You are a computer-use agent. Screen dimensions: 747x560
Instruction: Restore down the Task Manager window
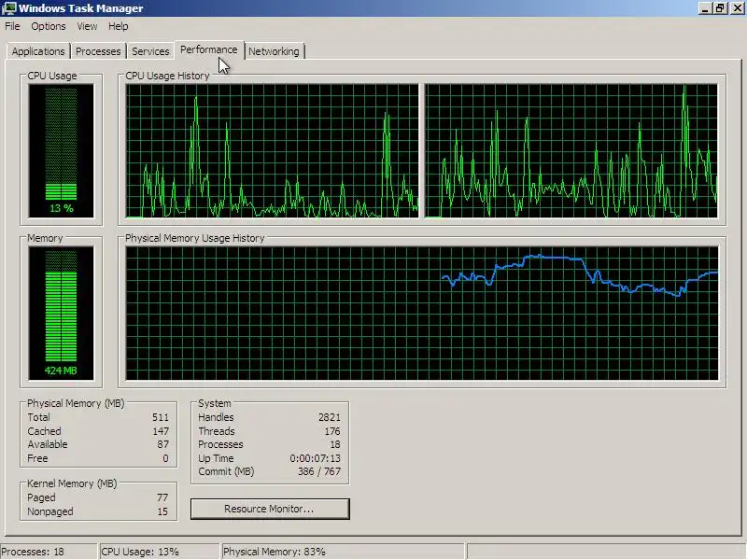720,8
